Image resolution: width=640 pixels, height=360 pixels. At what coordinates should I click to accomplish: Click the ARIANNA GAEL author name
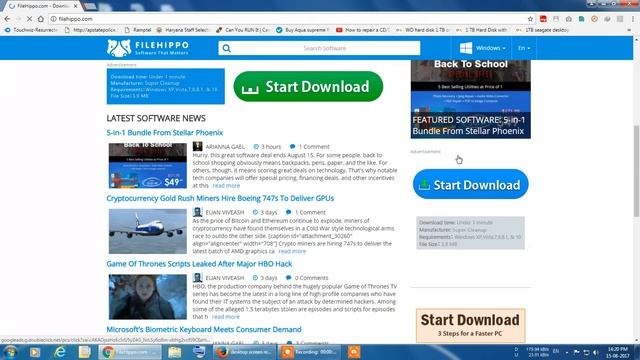225,147
